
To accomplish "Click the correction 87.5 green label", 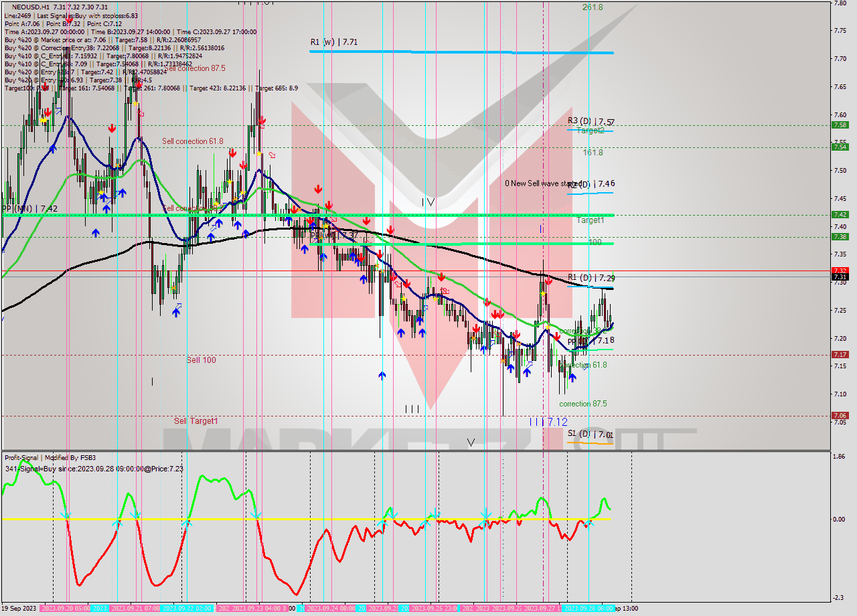I will [x=583, y=404].
